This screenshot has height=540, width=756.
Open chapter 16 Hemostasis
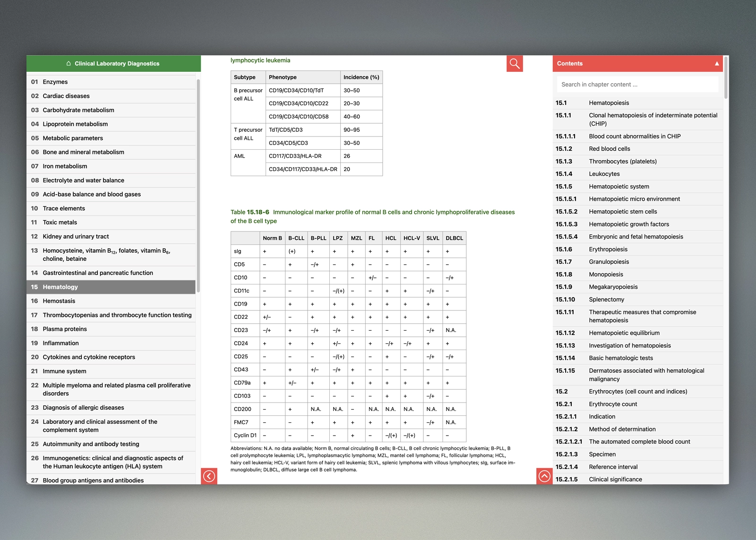59,301
